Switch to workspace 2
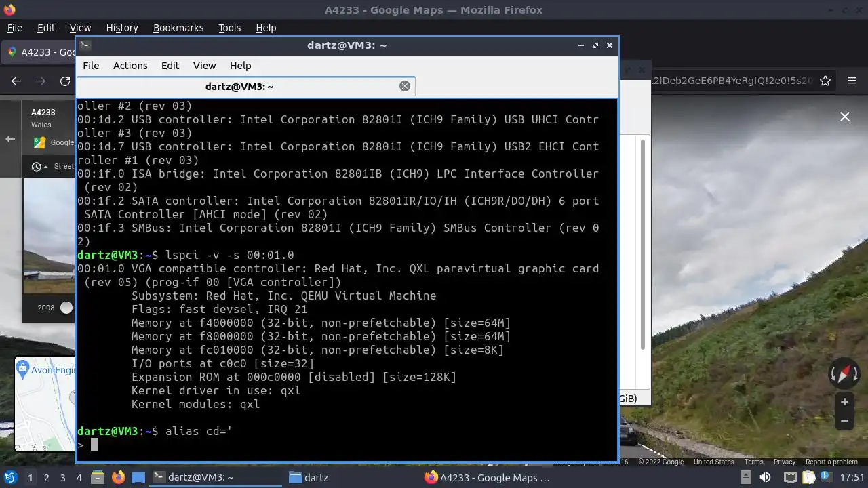 click(46, 478)
